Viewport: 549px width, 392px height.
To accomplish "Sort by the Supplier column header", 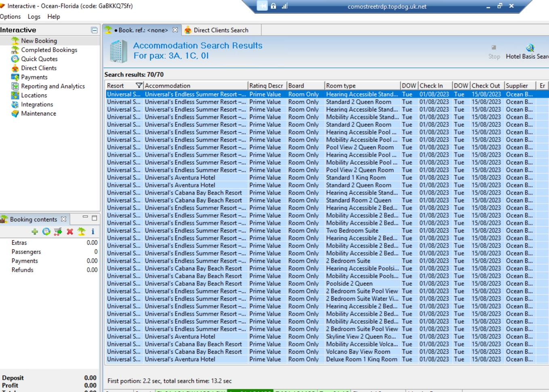I will point(520,86).
